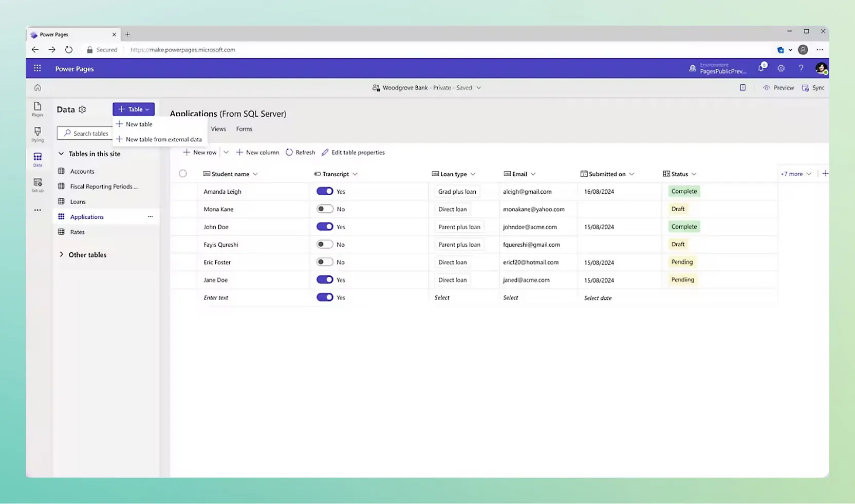Screen dimensions: 855x504
Task: Open the app launcher waffle icon
Action: [38, 68]
